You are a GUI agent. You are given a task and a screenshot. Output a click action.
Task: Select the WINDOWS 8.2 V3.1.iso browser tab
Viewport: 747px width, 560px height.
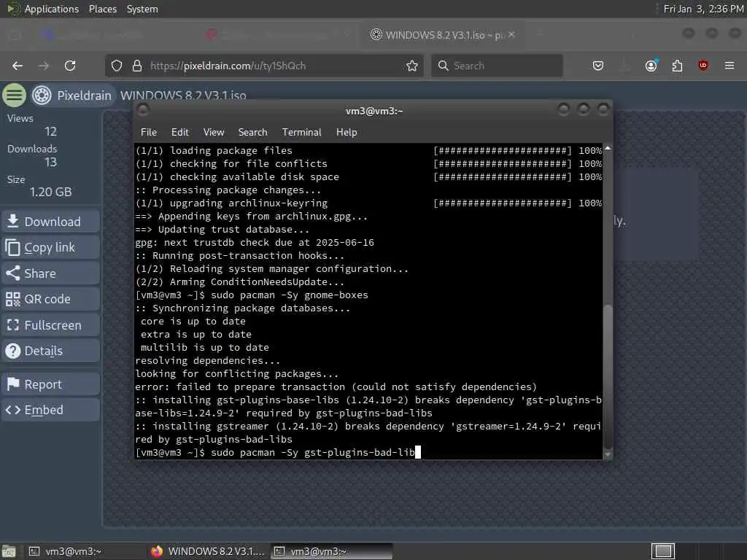tap(443, 35)
